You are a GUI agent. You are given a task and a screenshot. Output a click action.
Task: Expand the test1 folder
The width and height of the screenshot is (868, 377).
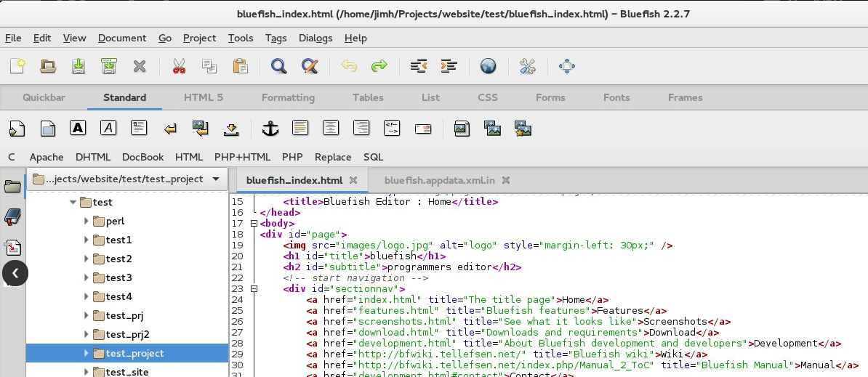tap(87, 240)
